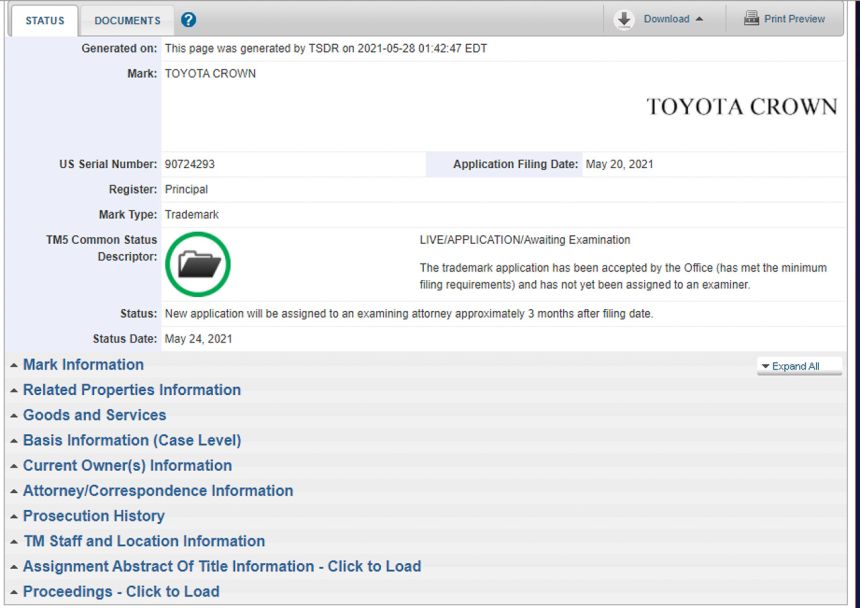Switch to the DOCUMENTS tab
This screenshot has height=608, width=860.
tap(127, 19)
